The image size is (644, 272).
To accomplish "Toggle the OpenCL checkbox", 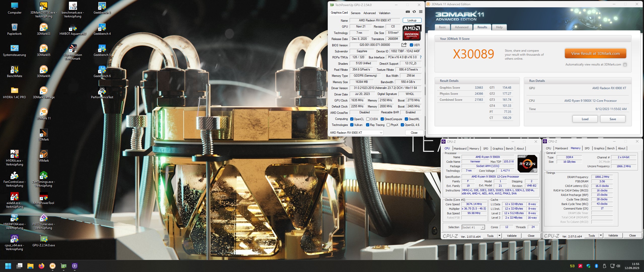I will (352, 119).
